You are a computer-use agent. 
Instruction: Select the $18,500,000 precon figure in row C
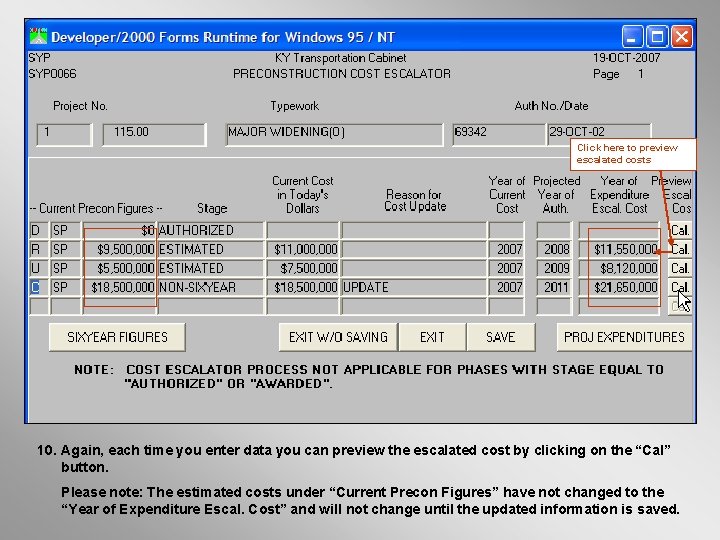[x=119, y=287]
